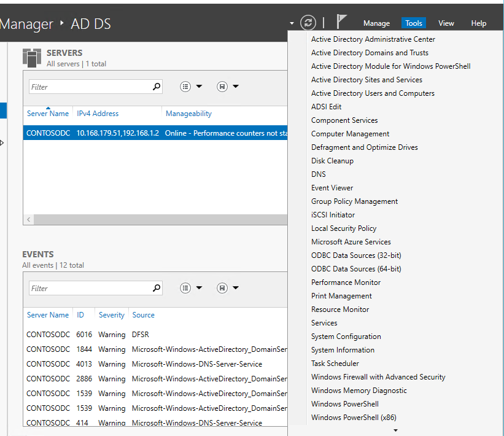
Task: Open Group Policy Management
Action: coord(354,201)
